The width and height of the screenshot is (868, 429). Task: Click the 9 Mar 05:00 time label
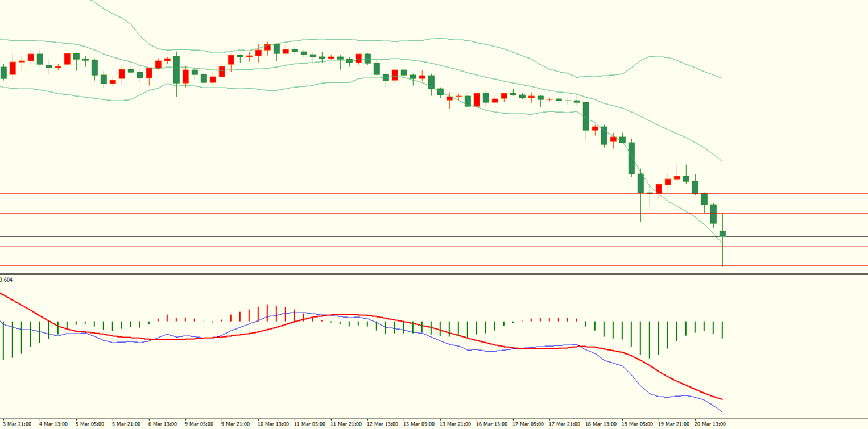tap(199, 424)
